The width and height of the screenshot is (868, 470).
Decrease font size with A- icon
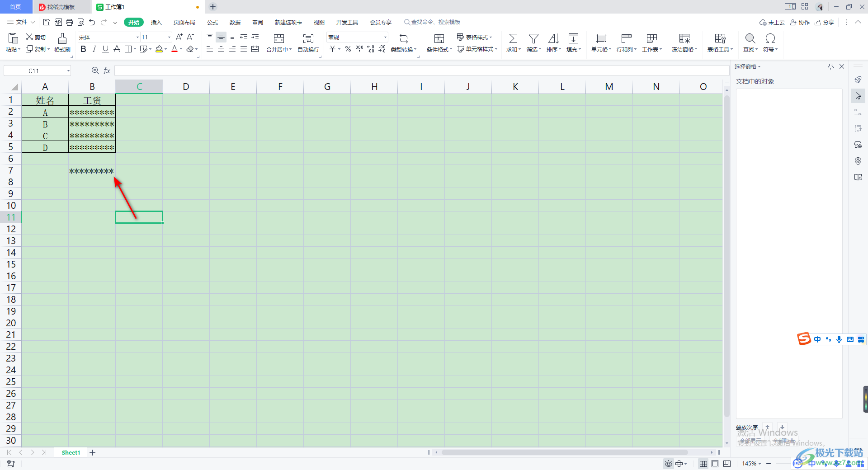point(190,37)
